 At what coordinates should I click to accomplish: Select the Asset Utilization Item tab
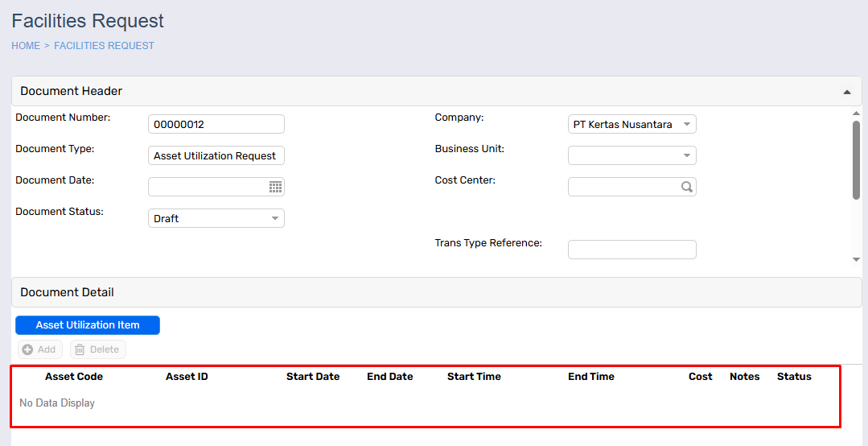point(88,325)
